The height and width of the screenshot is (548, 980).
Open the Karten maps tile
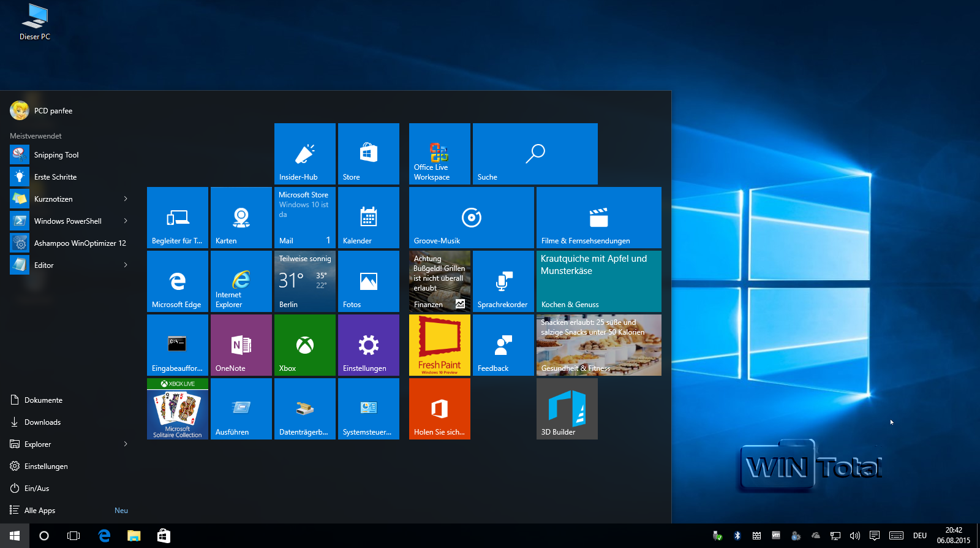(x=241, y=217)
